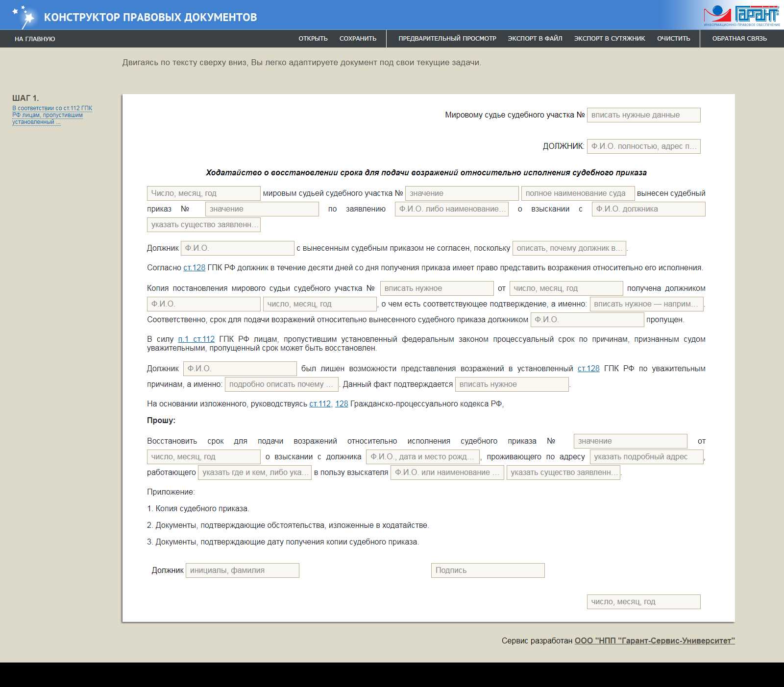Open ст.112 link after руководствуясь

tap(320, 404)
